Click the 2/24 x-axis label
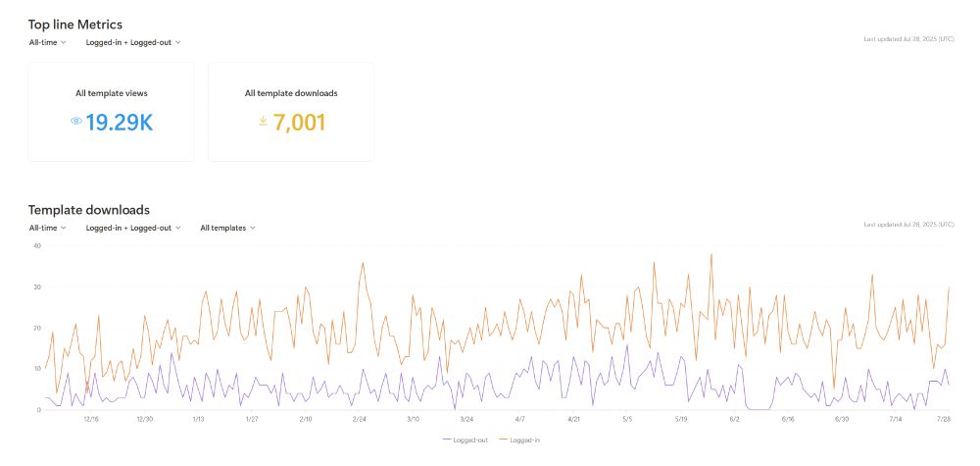Screen dimensions: 980x466 click(x=360, y=419)
